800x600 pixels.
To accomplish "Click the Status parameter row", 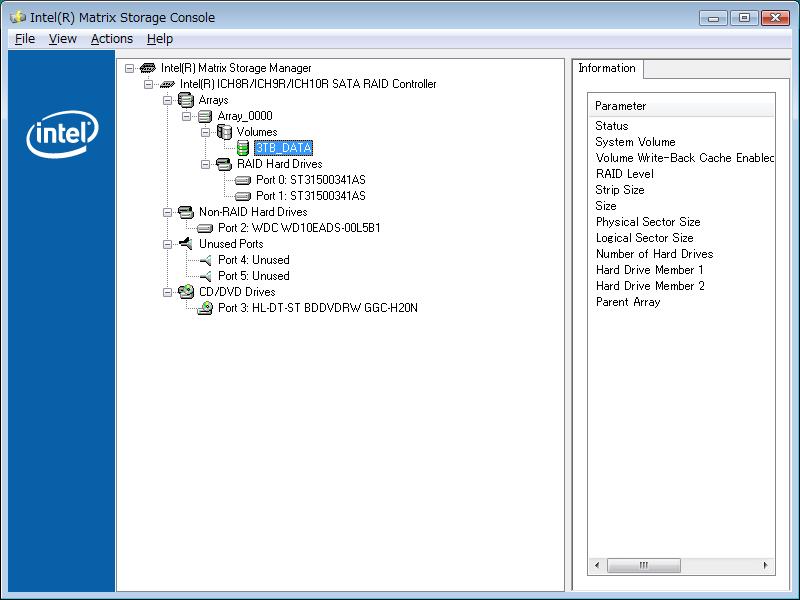I will pyautogui.click(x=682, y=126).
